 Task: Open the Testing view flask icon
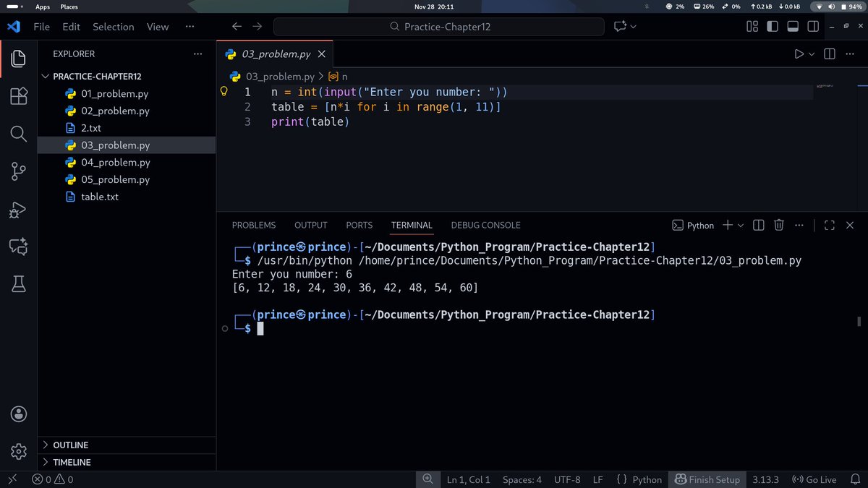click(x=18, y=283)
